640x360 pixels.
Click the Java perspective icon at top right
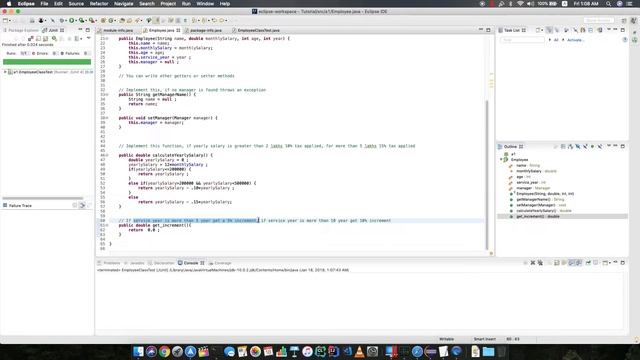click(x=634, y=20)
